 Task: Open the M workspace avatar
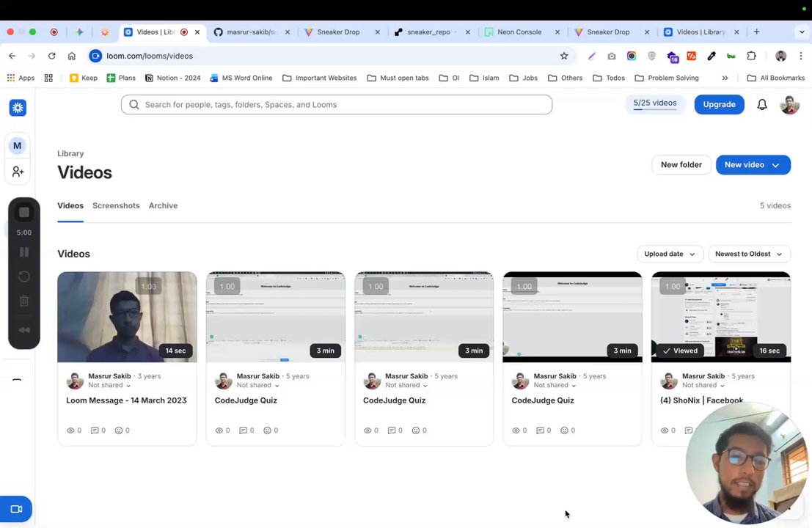[17, 146]
